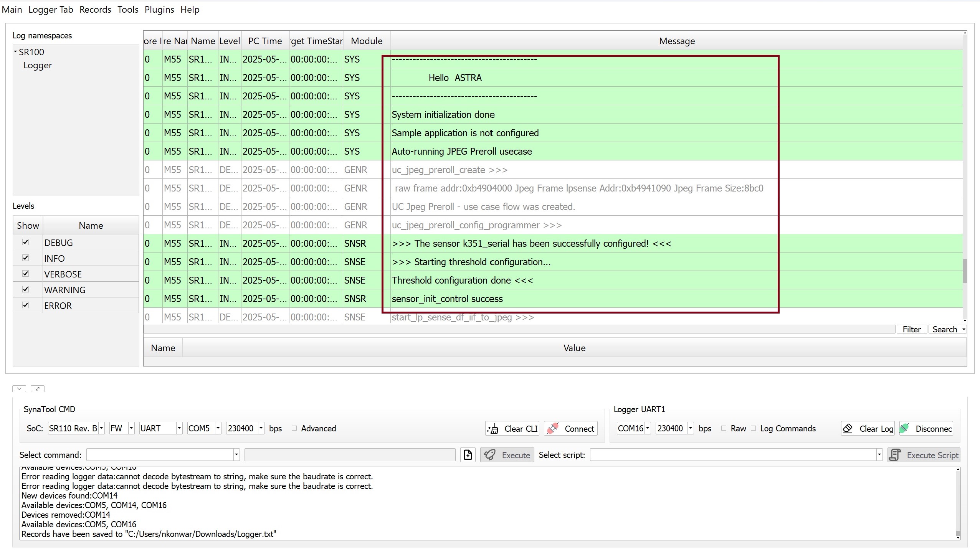The height and width of the screenshot is (558, 980).
Task: Select the Logger namespace tree item
Action: [x=37, y=65]
